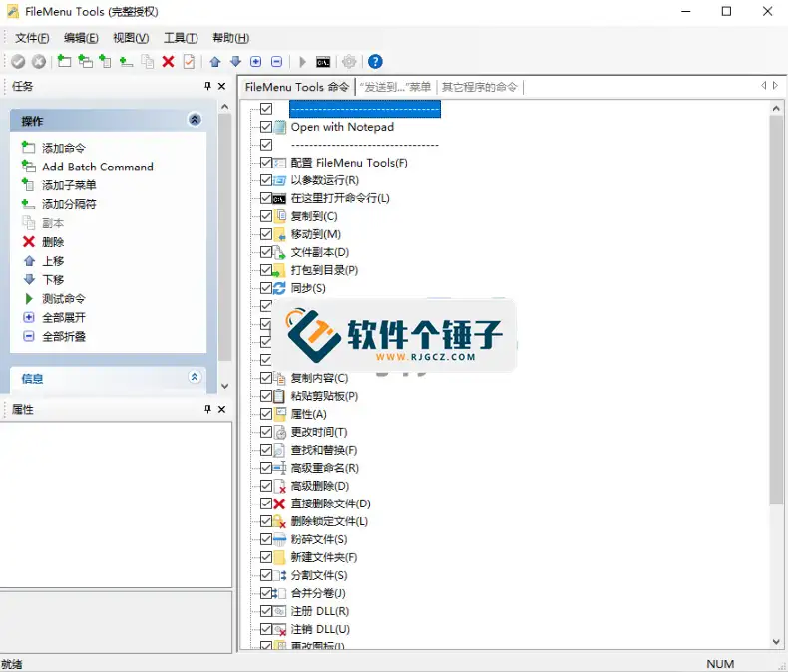
Task: Click the command line console toolbar icon
Action: (x=323, y=62)
